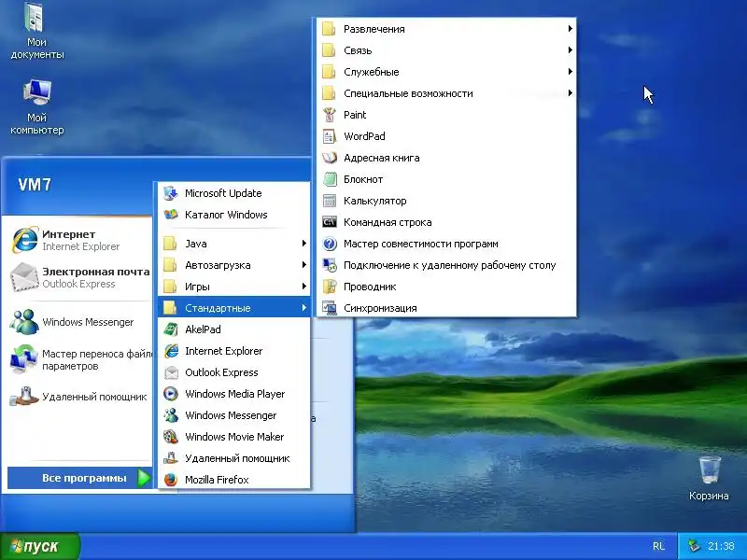Select the Развлечения menu folder
This screenshot has width=747, height=560.
[x=446, y=29]
